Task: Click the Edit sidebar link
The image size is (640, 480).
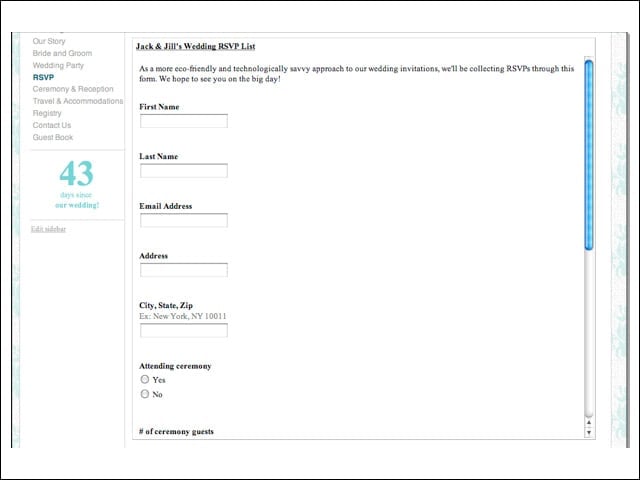Action: (48, 229)
